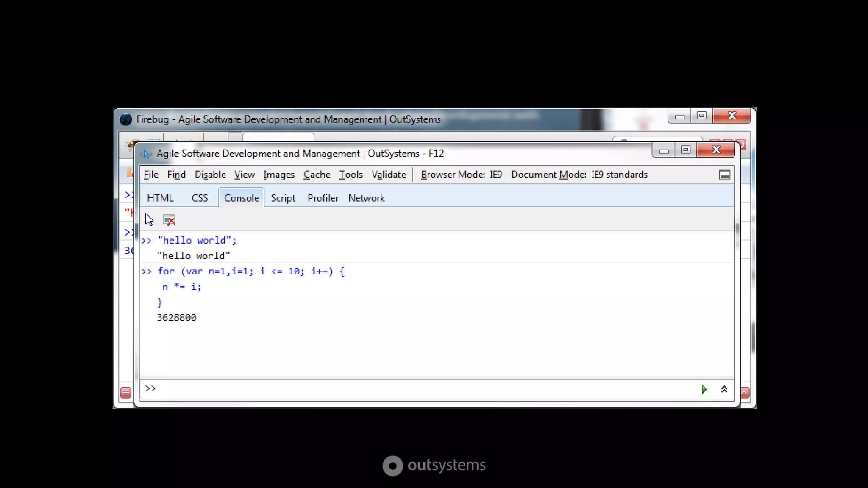Switch to the HTML tab
This screenshot has width=868, height=488.
pos(160,198)
